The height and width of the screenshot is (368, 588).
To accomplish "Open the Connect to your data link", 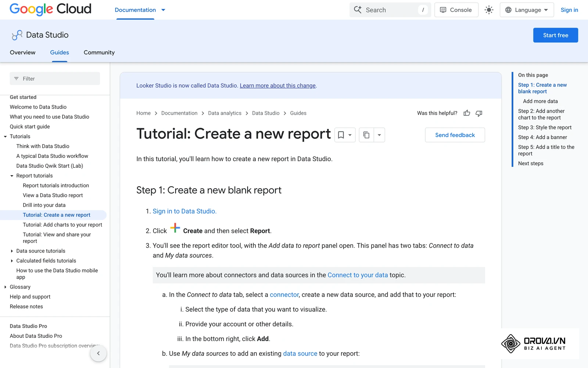I will click(x=358, y=275).
